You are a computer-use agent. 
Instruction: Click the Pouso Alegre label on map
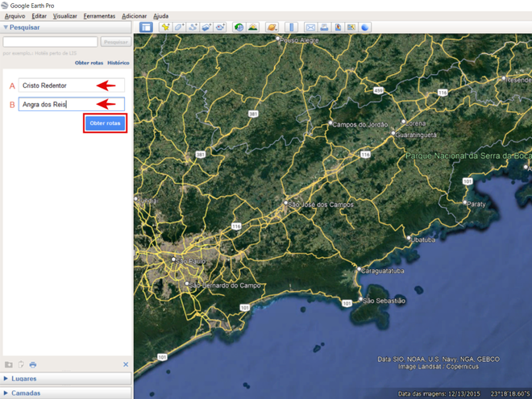click(299, 40)
